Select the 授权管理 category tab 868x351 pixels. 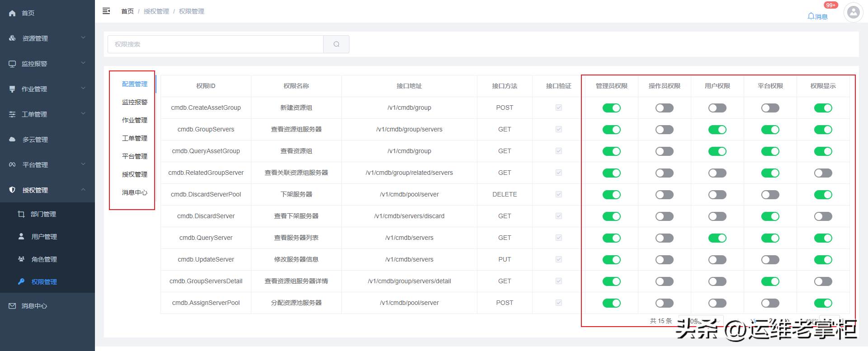point(135,174)
